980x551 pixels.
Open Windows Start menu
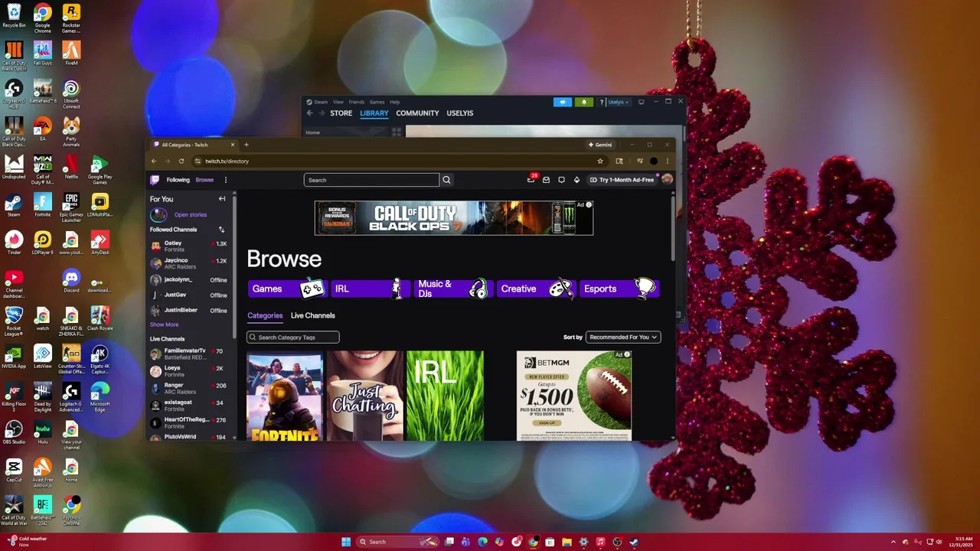tap(346, 542)
